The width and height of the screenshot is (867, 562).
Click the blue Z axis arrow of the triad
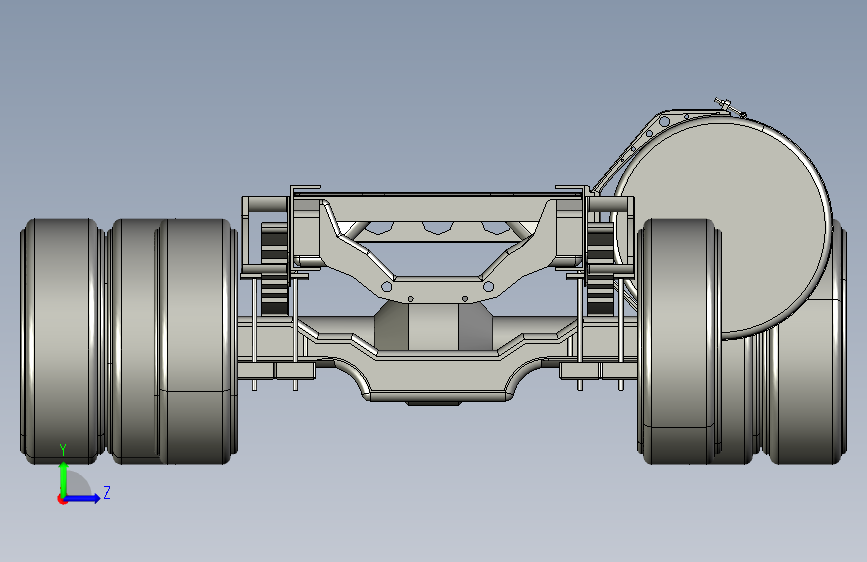(83, 498)
